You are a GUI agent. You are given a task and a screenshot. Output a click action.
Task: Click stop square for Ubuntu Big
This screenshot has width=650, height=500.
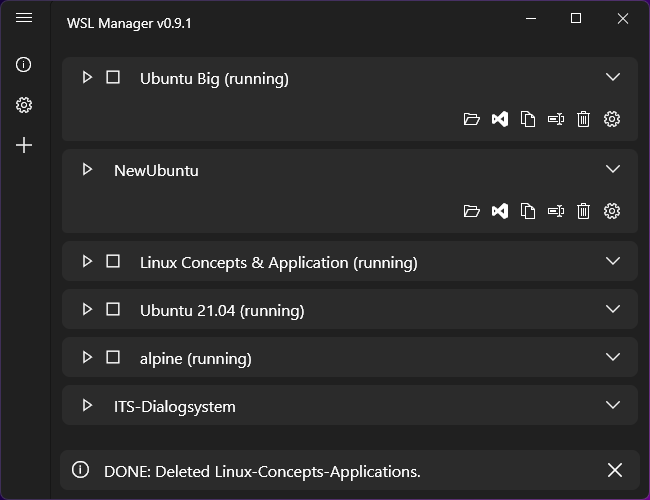[x=113, y=77]
